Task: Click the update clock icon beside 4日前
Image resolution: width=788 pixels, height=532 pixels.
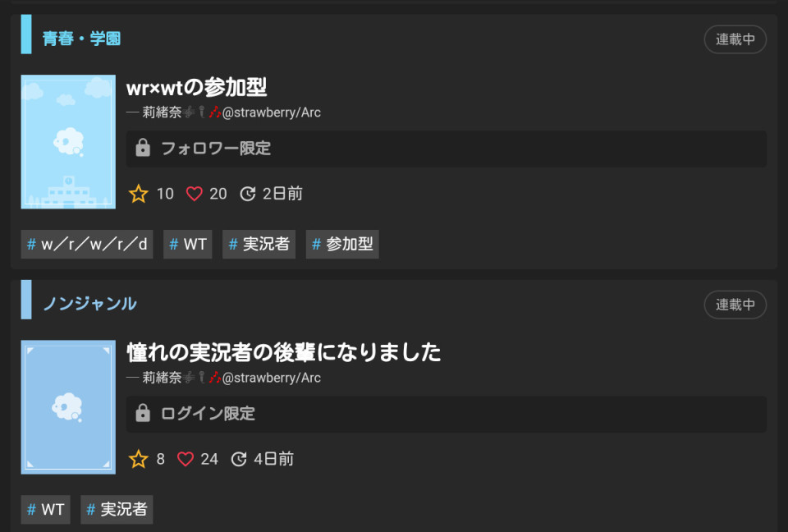Action: pos(238,459)
